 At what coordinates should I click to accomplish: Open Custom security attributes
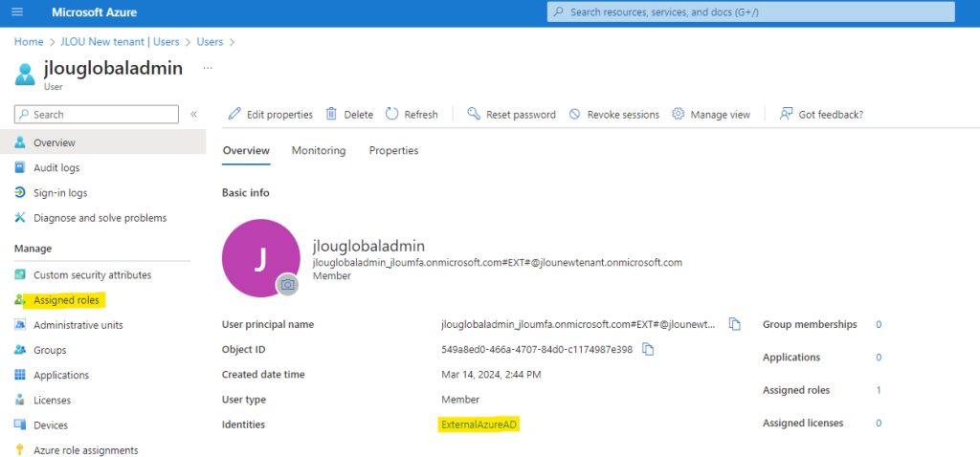pyautogui.click(x=93, y=274)
